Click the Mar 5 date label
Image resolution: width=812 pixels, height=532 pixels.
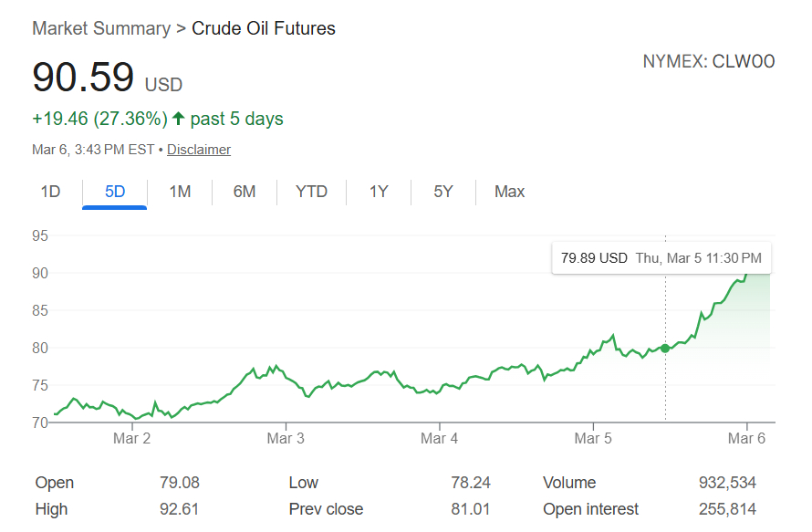593,439
